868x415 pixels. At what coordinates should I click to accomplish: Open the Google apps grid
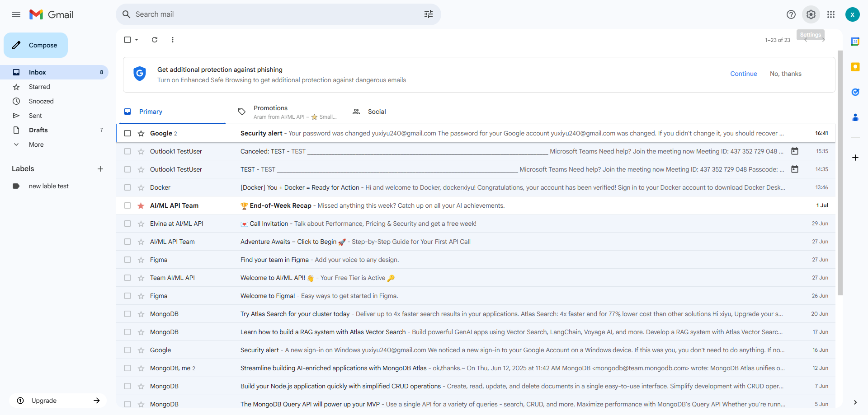coord(831,14)
